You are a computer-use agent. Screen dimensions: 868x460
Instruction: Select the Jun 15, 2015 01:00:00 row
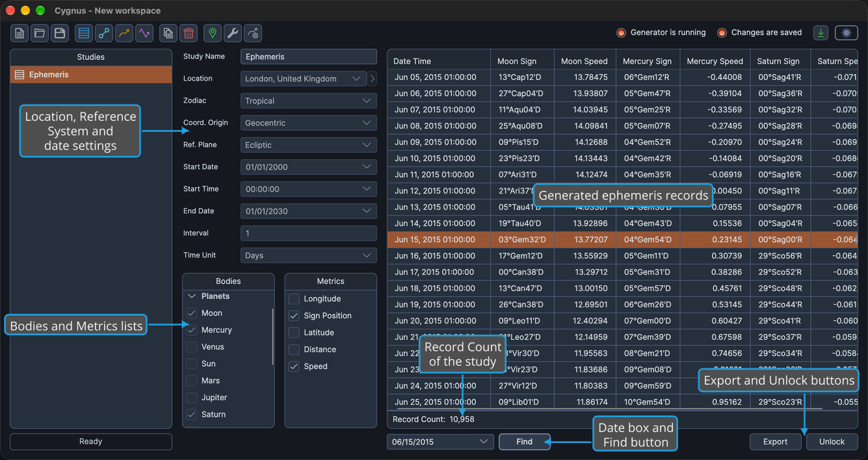click(x=622, y=240)
